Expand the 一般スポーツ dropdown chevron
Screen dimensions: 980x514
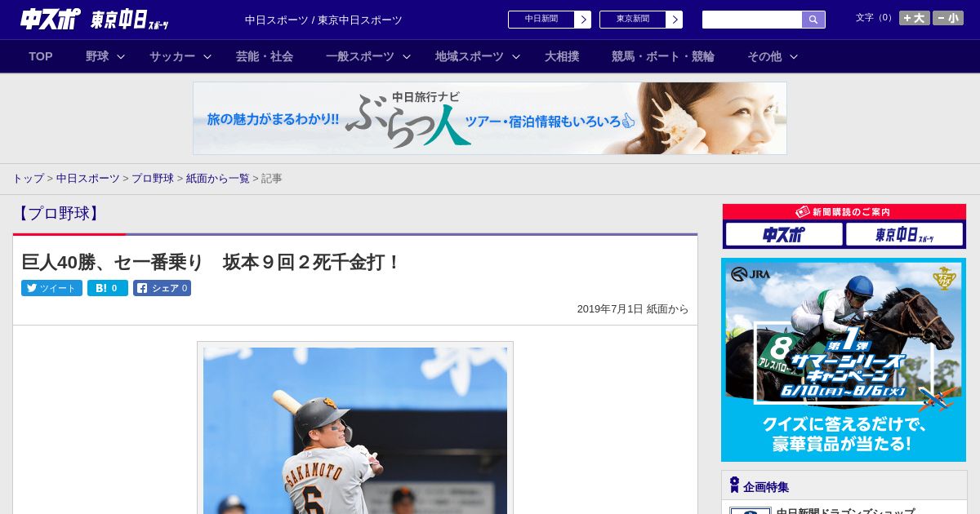[x=407, y=57]
